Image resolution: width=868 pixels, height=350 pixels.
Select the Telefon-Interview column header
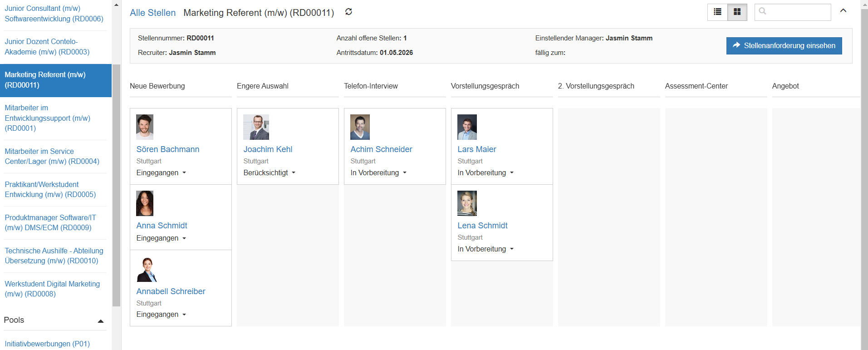click(x=371, y=86)
